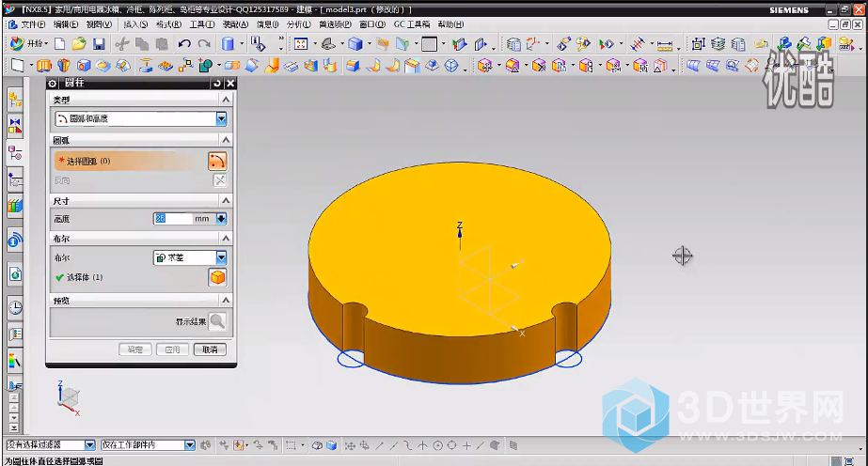This screenshot has height=466, width=868.
Task: Collapse the Boolean (布尔) section
Action: (226, 239)
